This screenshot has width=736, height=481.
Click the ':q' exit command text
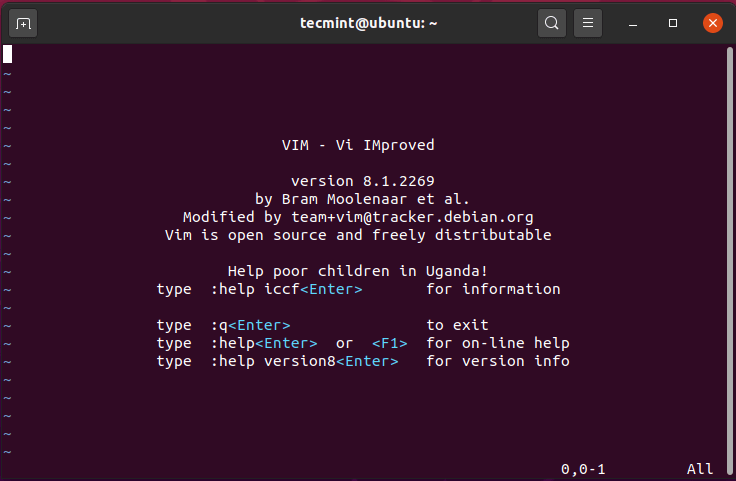click(219, 325)
